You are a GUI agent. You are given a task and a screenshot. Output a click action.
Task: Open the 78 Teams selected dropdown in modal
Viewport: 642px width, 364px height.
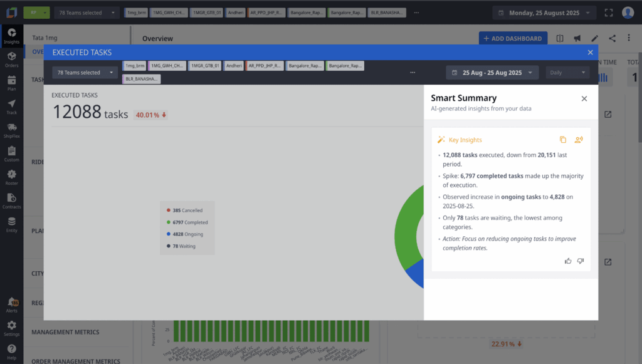(x=85, y=73)
